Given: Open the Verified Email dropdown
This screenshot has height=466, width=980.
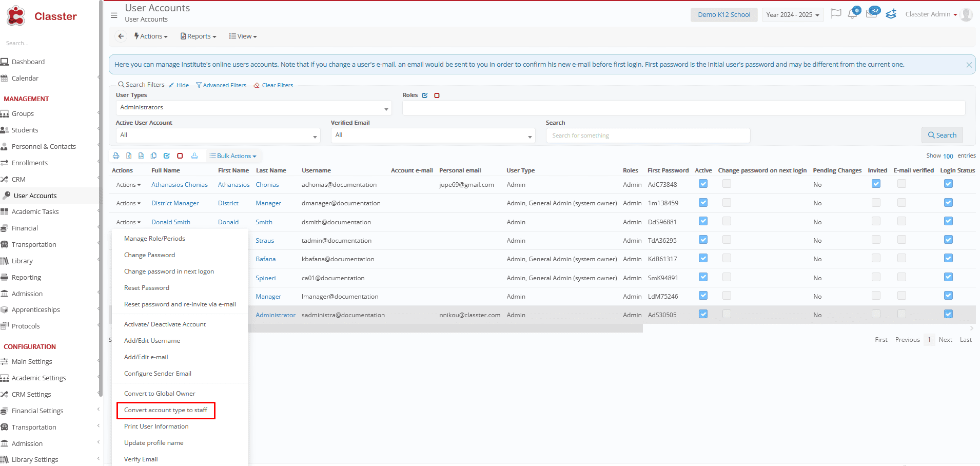Looking at the screenshot, I should point(433,135).
